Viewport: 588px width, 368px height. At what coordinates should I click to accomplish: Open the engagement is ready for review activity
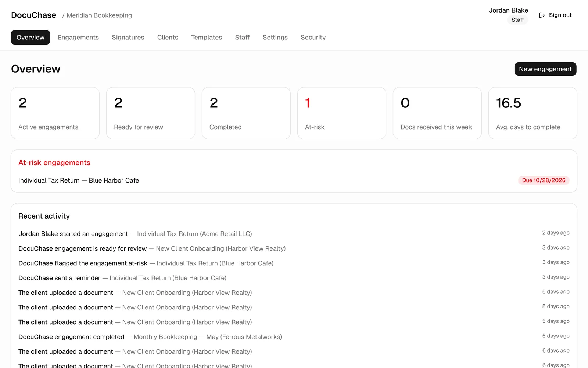click(294, 248)
